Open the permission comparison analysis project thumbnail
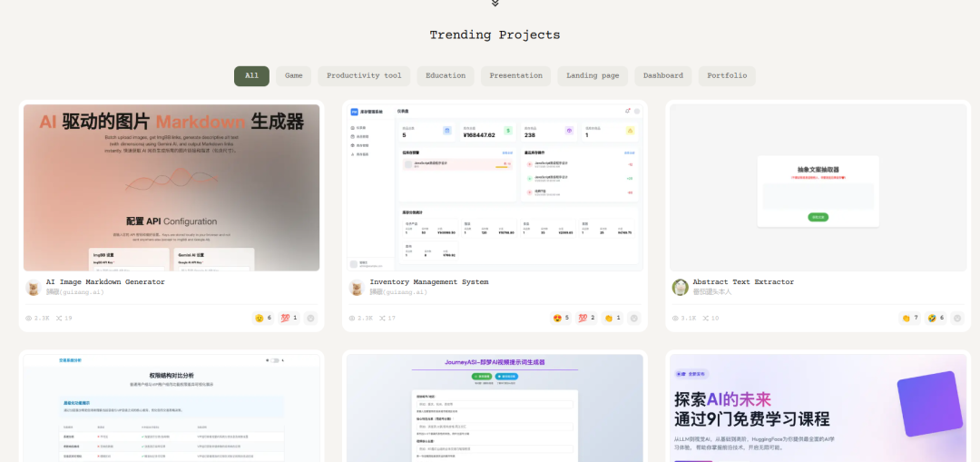Viewport: 980px width, 462px height. pos(171,408)
